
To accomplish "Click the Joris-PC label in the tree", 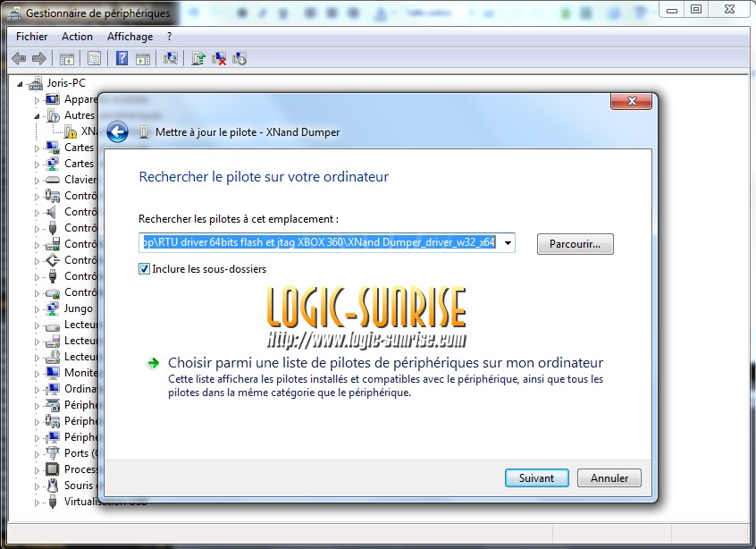I will (66, 83).
